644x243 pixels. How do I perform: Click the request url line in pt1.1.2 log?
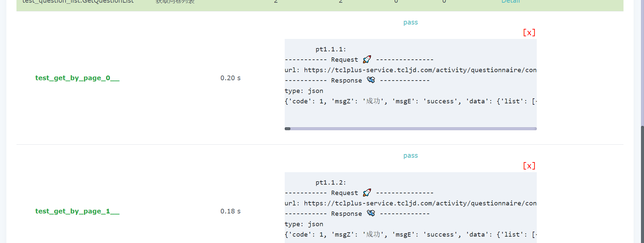tap(410, 203)
